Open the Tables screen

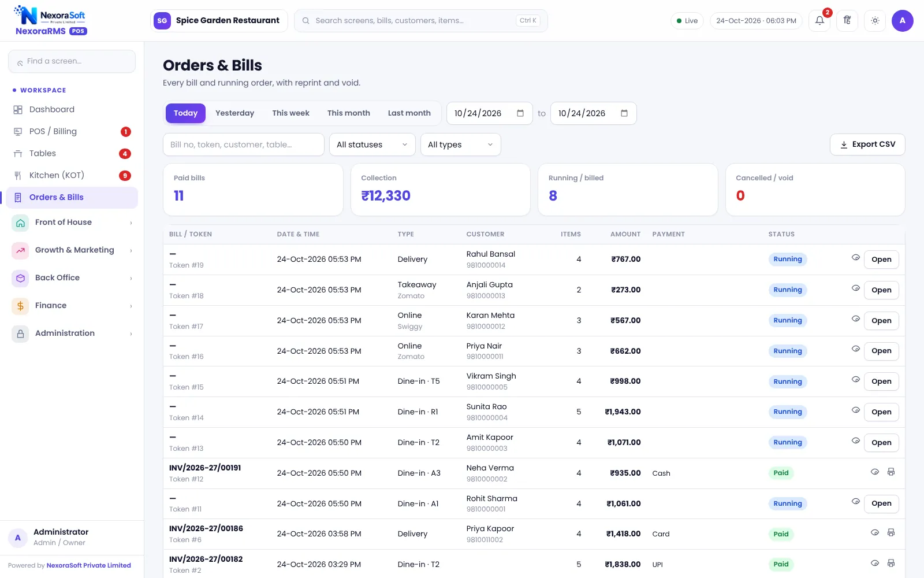72,153
